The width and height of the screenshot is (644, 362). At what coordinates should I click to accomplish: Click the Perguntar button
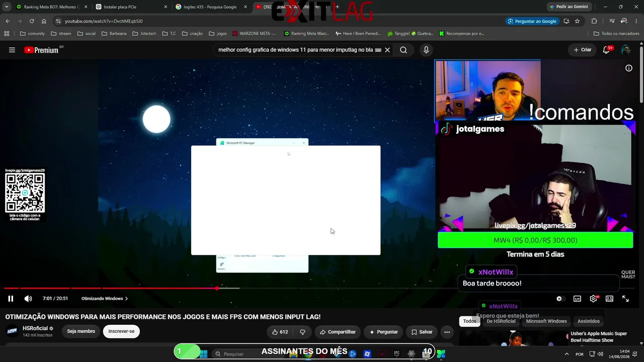coord(383,332)
